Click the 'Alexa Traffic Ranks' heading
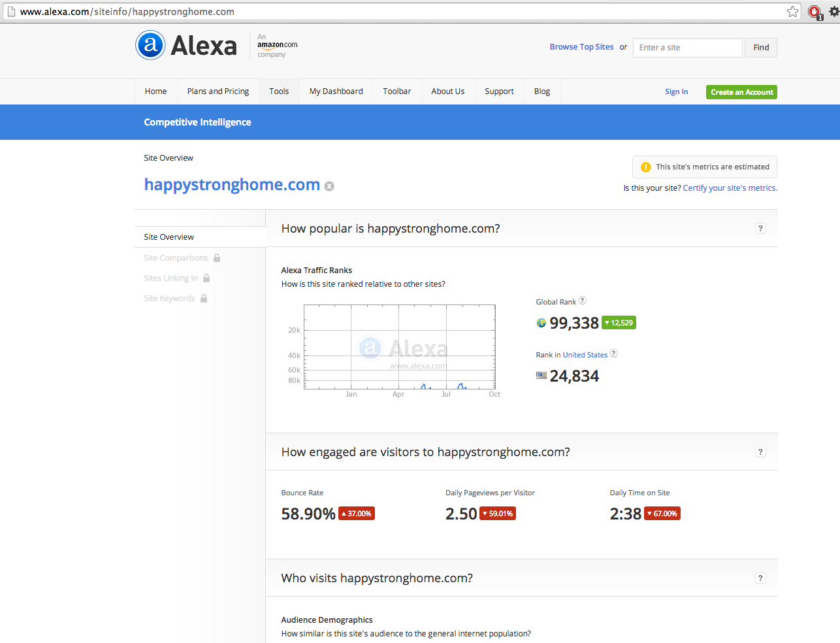Screen dimensions: 840x643 [316, 270]
